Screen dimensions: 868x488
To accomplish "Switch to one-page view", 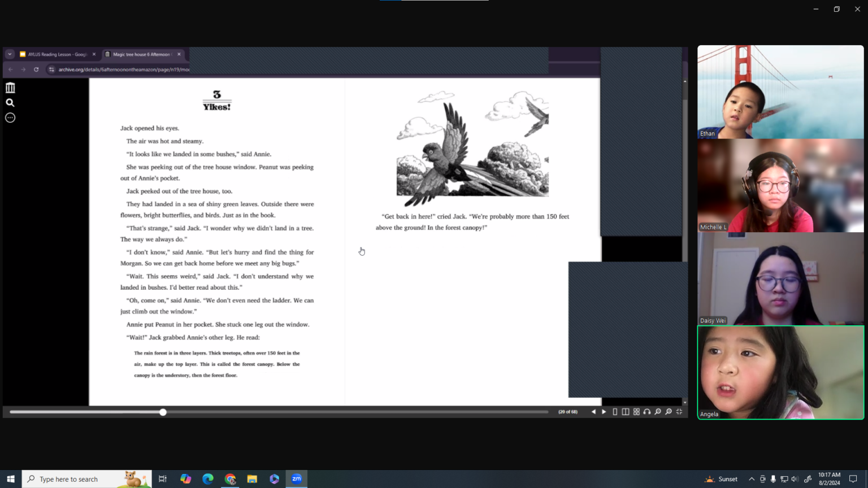I will click(x=615, y=412).
